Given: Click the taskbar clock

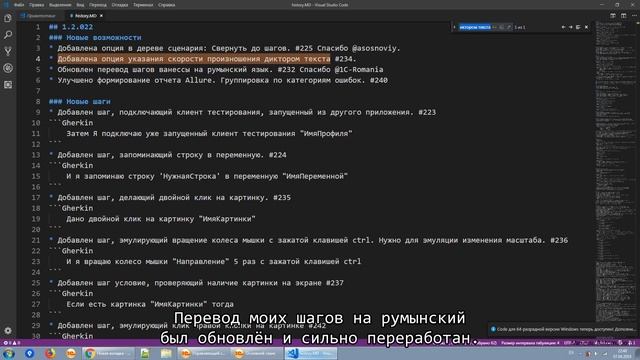Looking at the screenshot, I should coord(622,353).
